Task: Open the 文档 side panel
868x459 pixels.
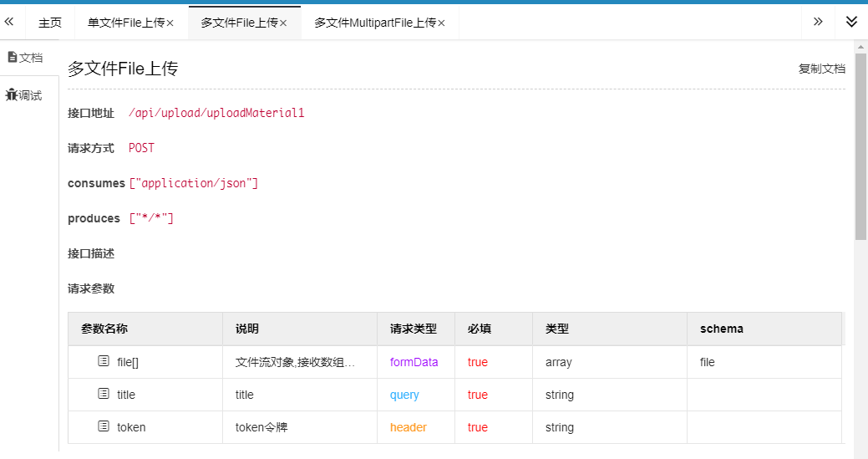Action: 25,58
